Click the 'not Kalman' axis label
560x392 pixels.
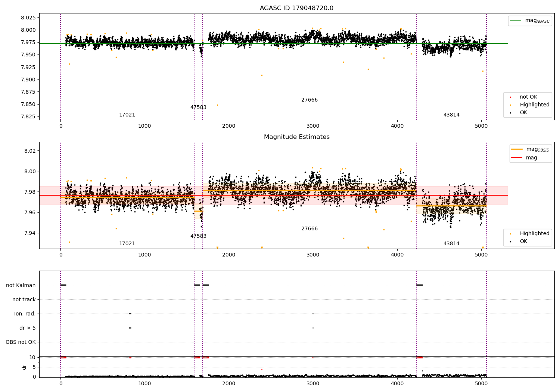21,286
